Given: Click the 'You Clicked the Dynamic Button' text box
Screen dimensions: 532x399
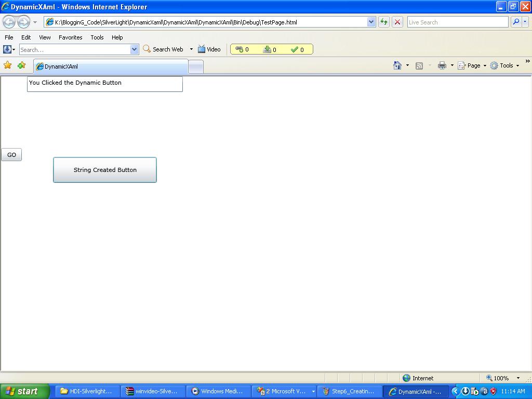Looking at the screenshot, I should tap(105, 84).
